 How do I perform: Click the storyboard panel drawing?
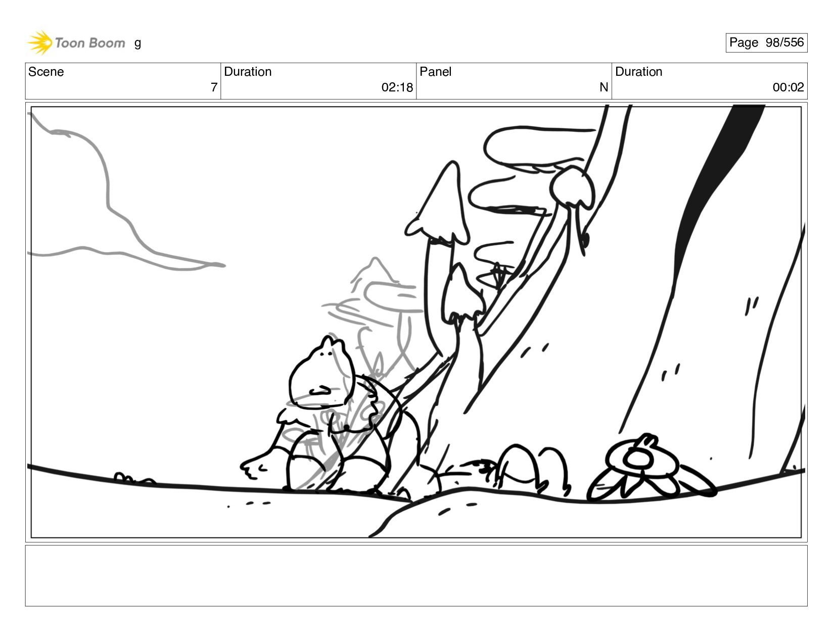[x=416, y=322]
